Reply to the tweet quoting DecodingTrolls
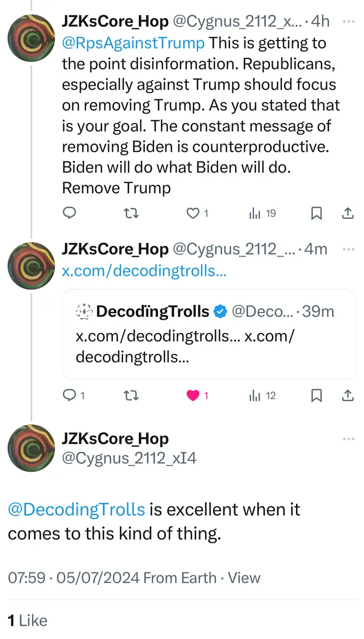The width and height of the screenshot is (364, 639). [69, 396]
